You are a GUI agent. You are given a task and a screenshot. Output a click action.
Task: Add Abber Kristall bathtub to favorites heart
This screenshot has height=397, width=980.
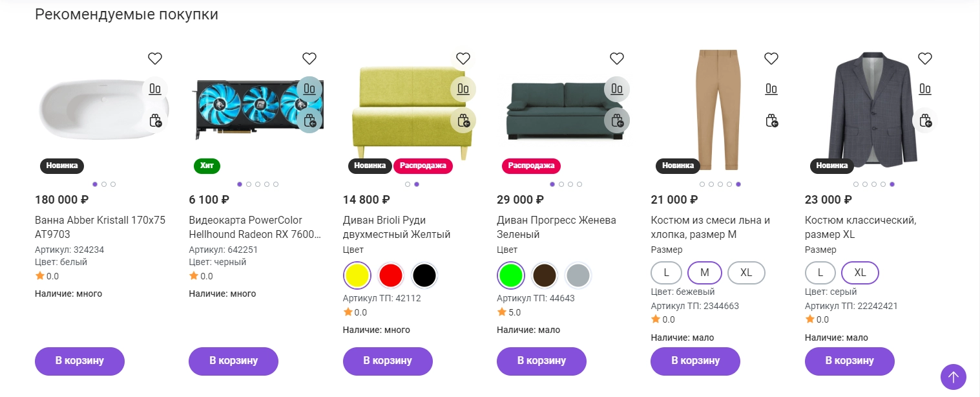[155, 59]
